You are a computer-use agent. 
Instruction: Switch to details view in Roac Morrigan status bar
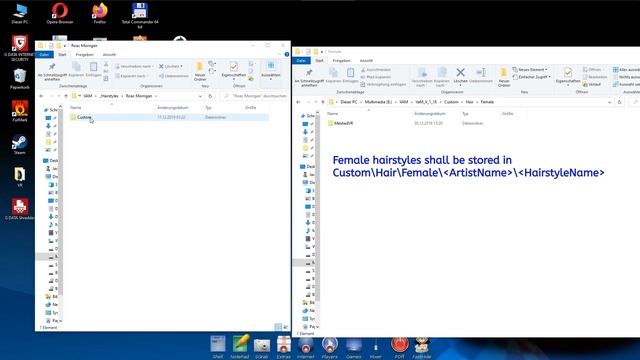(x=278, y=327)
